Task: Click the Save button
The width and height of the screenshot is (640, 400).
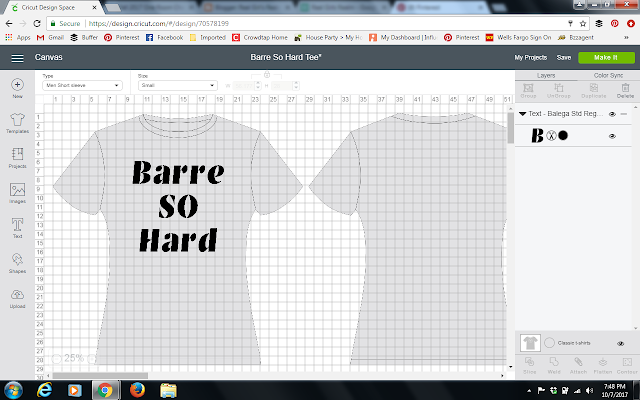Action: point(564,58)
